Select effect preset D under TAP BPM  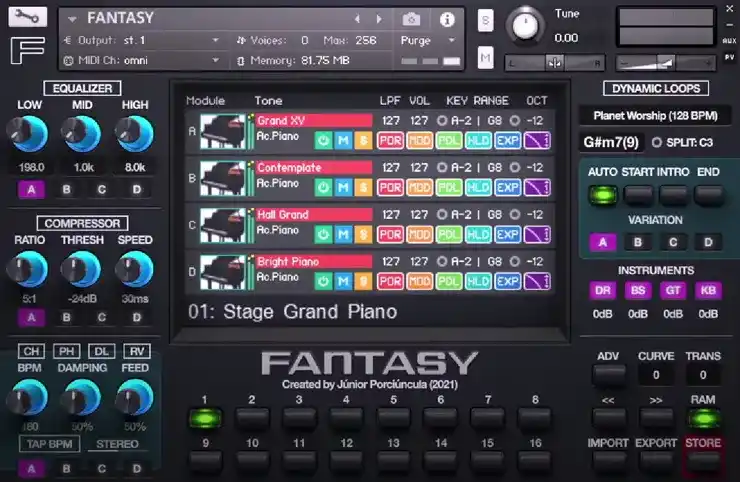pyautogui.click(x=137, y=469)
